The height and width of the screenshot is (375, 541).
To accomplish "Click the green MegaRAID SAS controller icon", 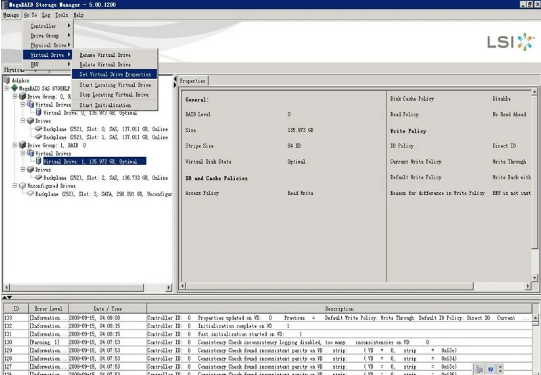I will tap(14, 88).
